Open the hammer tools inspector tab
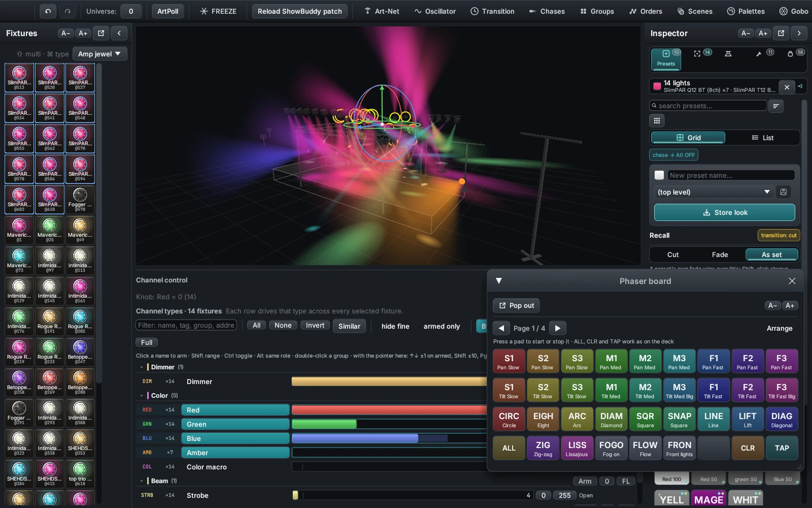Viewport: 812px width, 508px height. 763,53
